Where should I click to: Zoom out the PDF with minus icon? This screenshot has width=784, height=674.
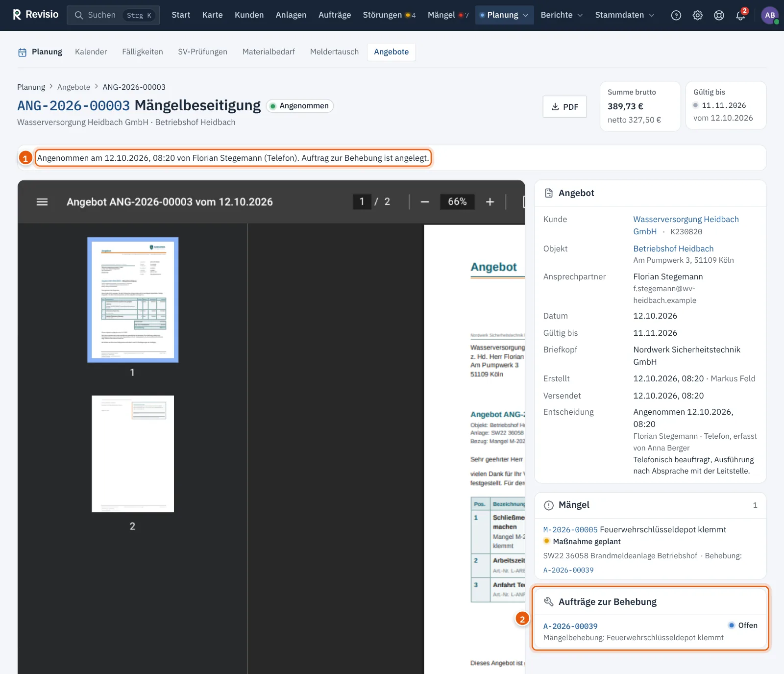coord(425,202)
